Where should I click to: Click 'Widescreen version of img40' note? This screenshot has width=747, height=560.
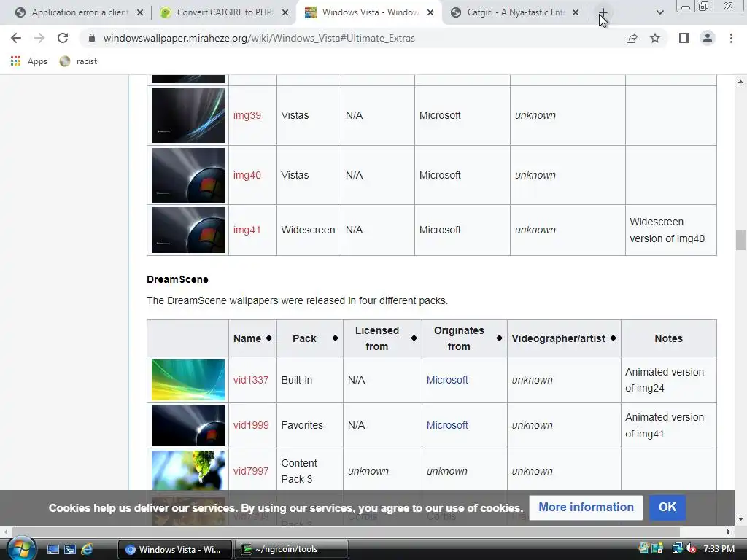point(667,230)
